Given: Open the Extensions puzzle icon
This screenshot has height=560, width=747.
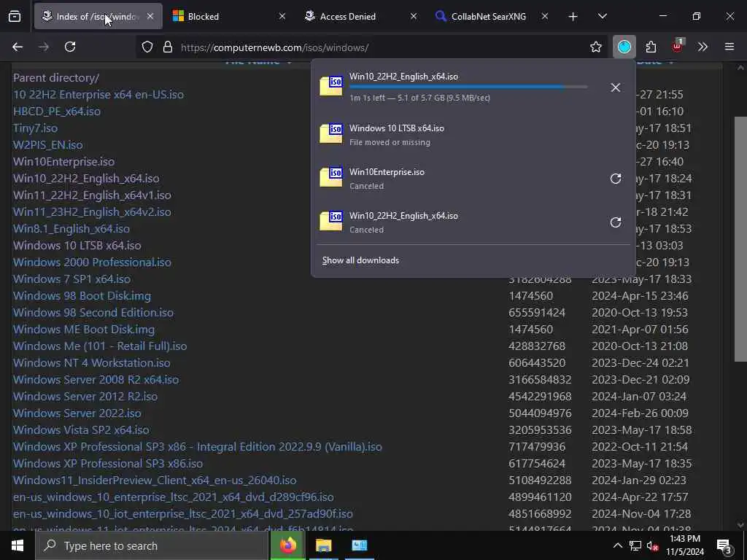Looking at the screenshot, I should click(651, 47).
